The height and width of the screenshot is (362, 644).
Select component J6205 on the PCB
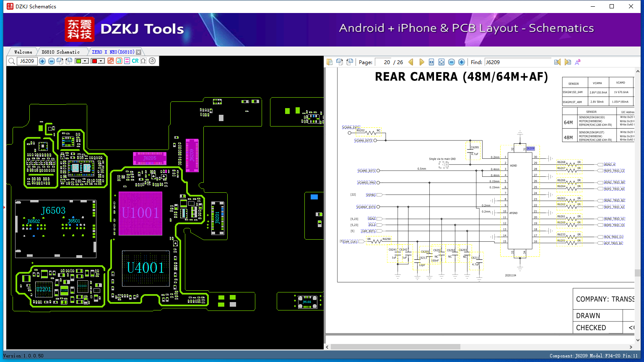(x=150, y=158)
